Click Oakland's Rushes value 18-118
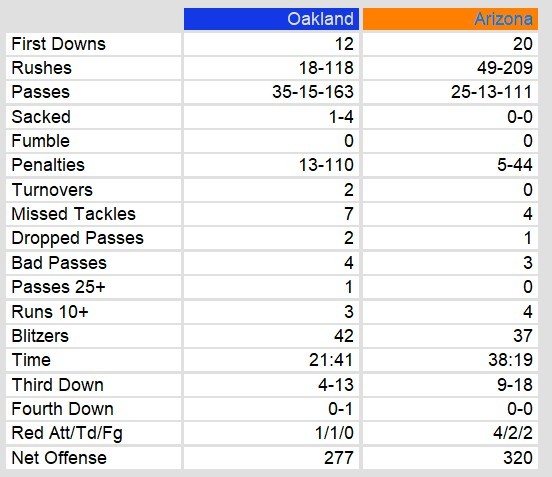The width and height of the screenshot is (552, 477). click(x=326, y=68)
